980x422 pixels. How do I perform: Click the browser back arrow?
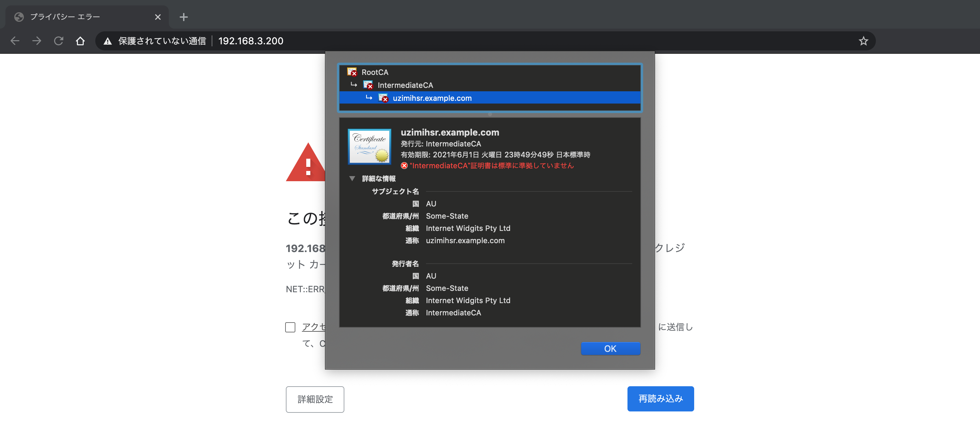pos(15,41)
